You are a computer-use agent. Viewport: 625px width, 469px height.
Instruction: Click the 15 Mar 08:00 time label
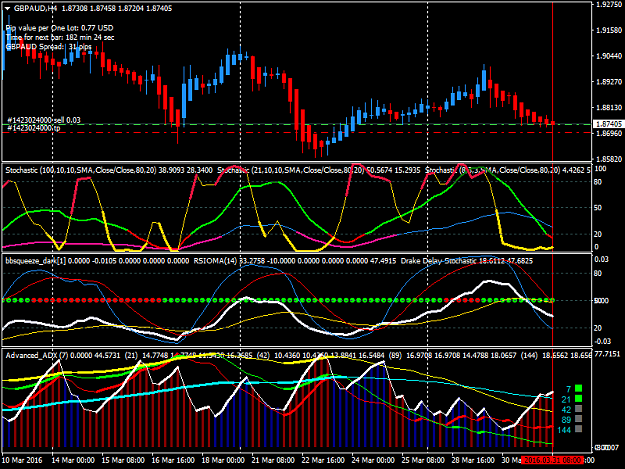(x=123, y=460)
